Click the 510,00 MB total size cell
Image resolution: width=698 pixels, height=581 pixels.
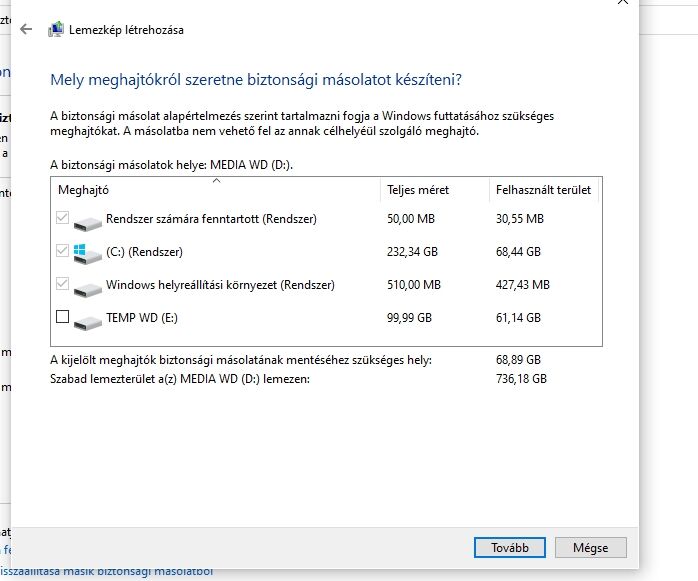(414, 285)
